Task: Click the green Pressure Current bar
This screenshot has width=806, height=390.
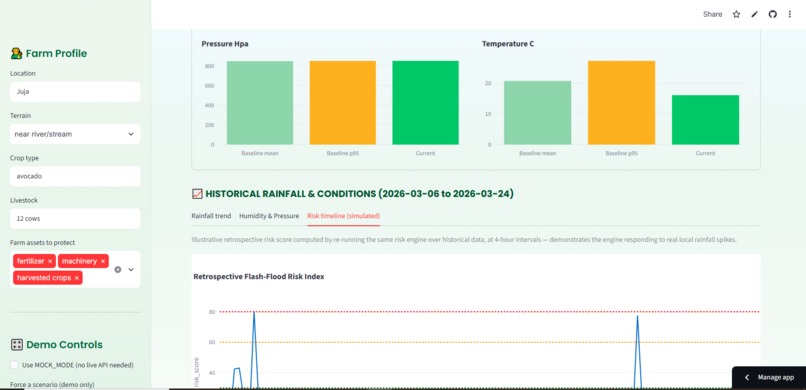Action: 426,103
